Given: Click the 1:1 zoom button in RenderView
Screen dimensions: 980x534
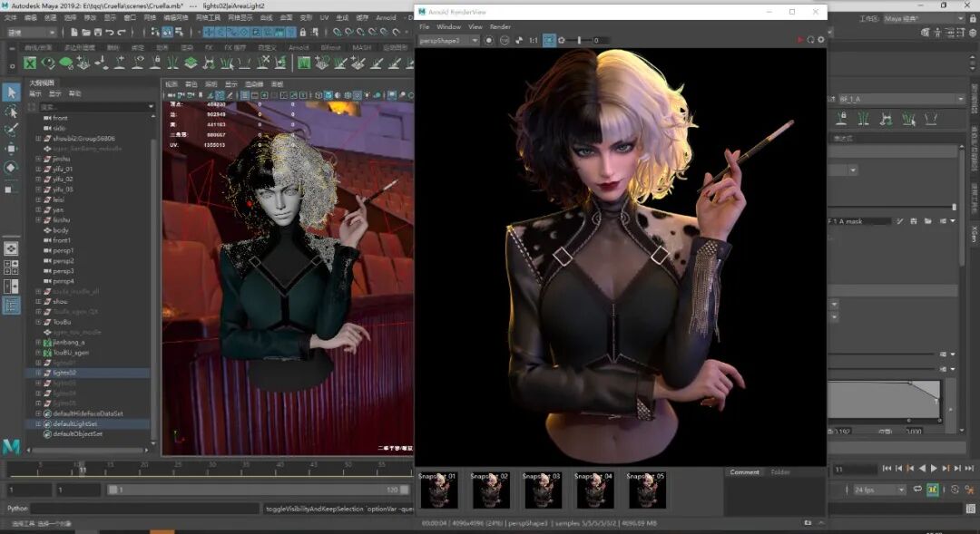Looking at the screenshot, I should [534, 40].
